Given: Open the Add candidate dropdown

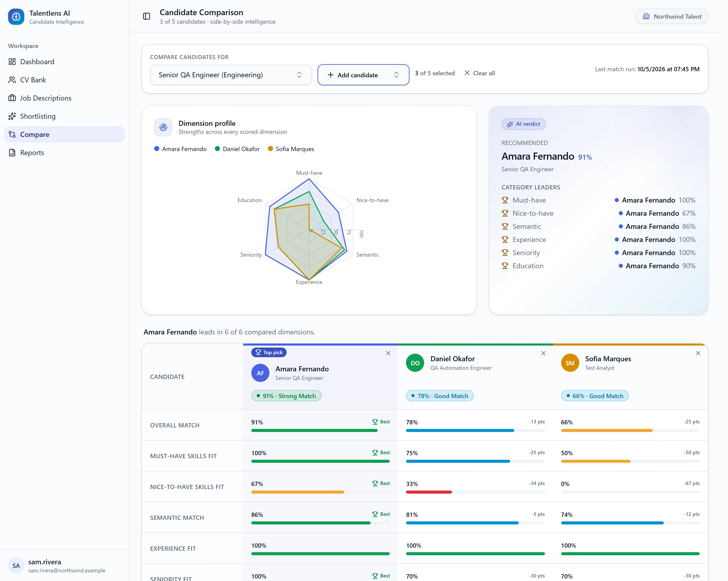Looking at the screenshot, I should (x=363, y=75).
